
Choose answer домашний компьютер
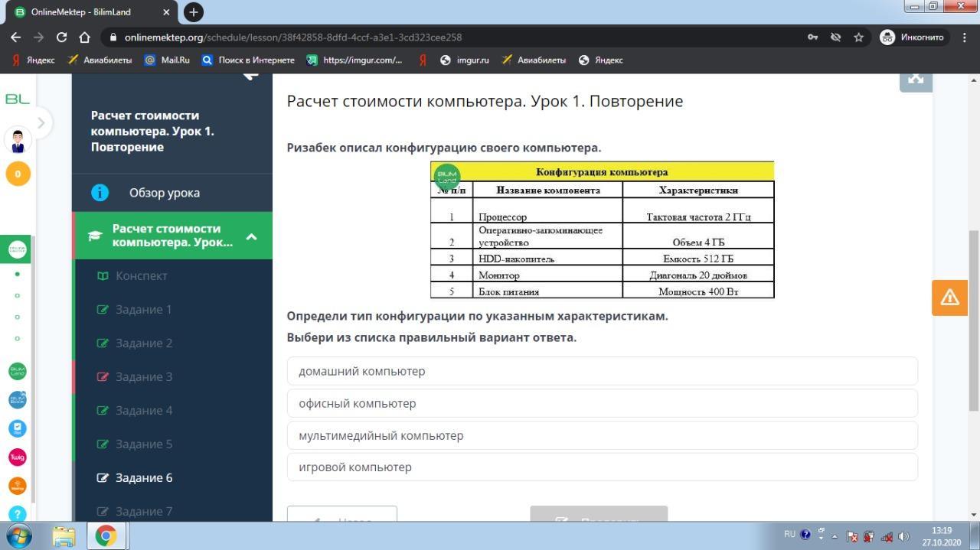(603, 371)
